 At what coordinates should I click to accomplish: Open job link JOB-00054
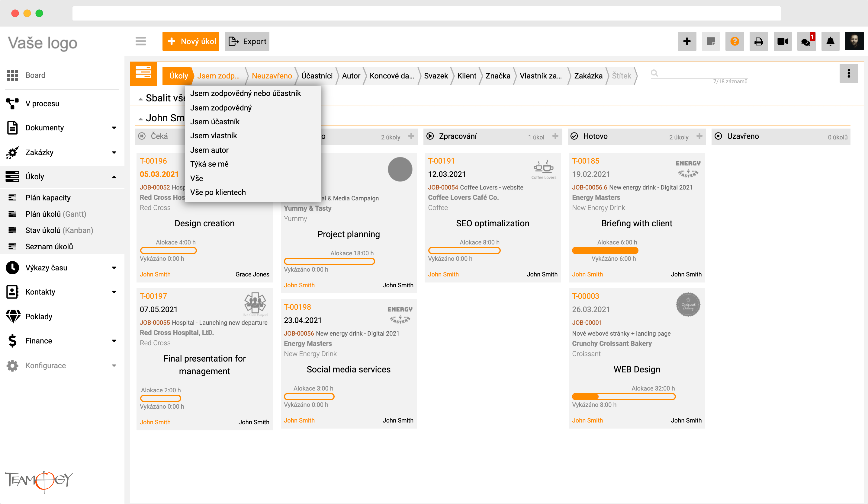point(443,187)
